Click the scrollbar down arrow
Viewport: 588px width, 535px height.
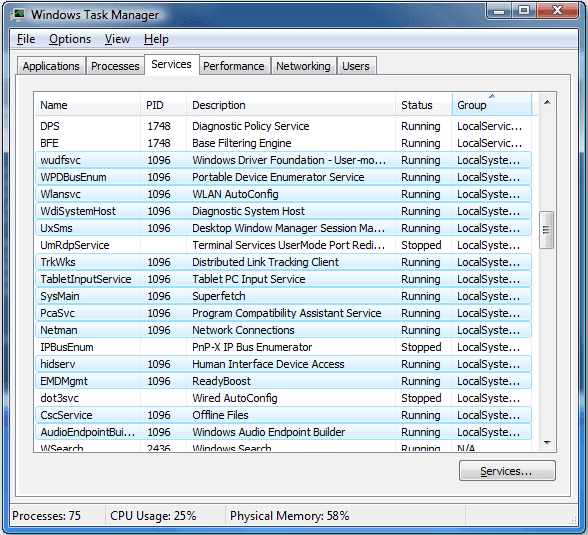[547, 443]
